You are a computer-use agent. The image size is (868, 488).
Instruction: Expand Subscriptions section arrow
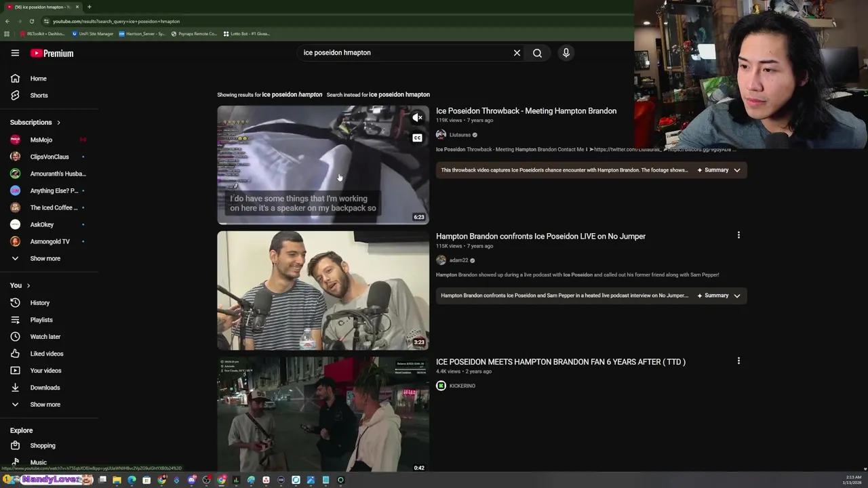(x=58, y=123)
